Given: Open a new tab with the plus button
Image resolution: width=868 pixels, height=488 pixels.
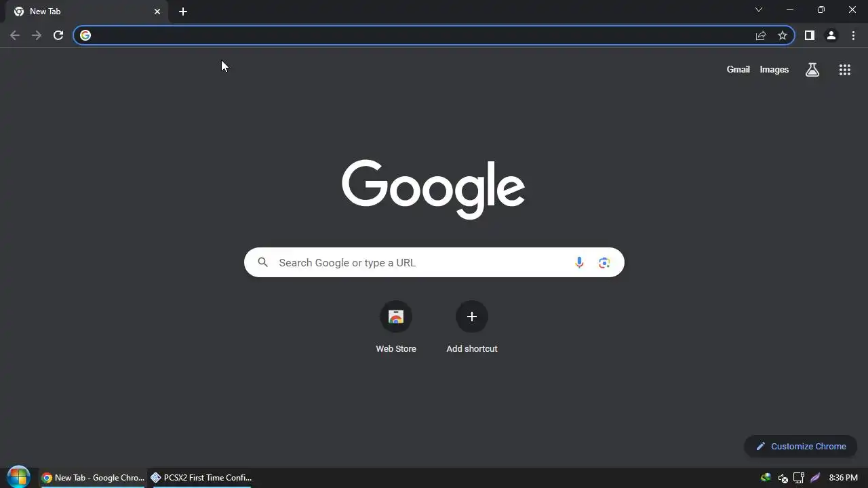Looking at the screenshot, I should coord(183,12).
